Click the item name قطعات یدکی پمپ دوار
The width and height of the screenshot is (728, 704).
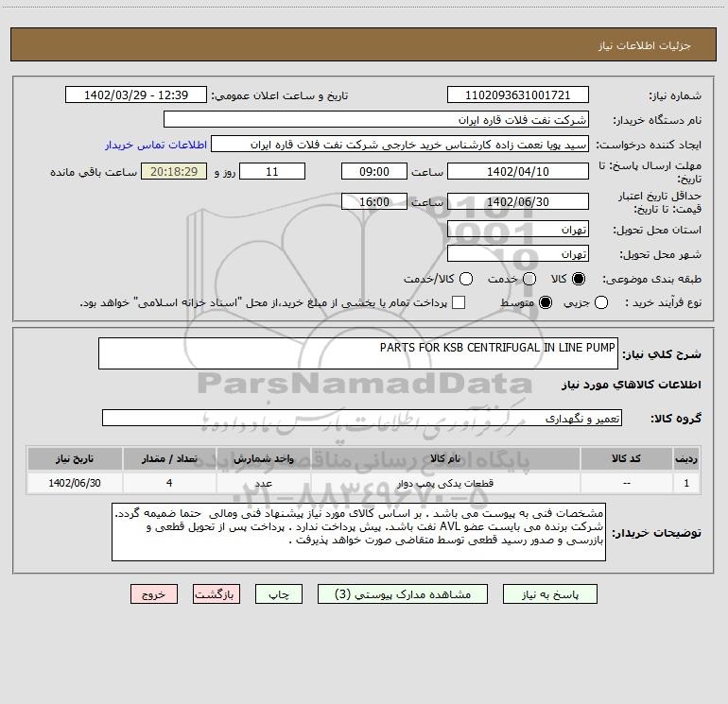tap(445, 483)
